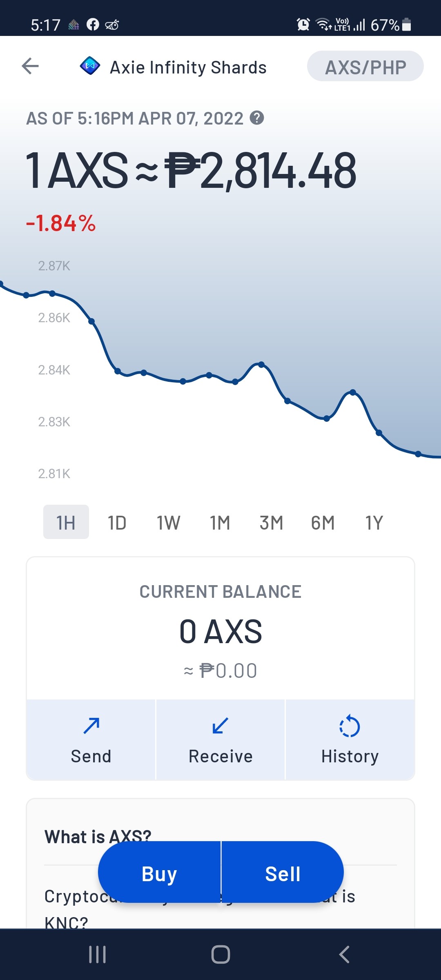Tap the blue Buy button
This screenshot has width=441, height=980.
pos(159,872)
